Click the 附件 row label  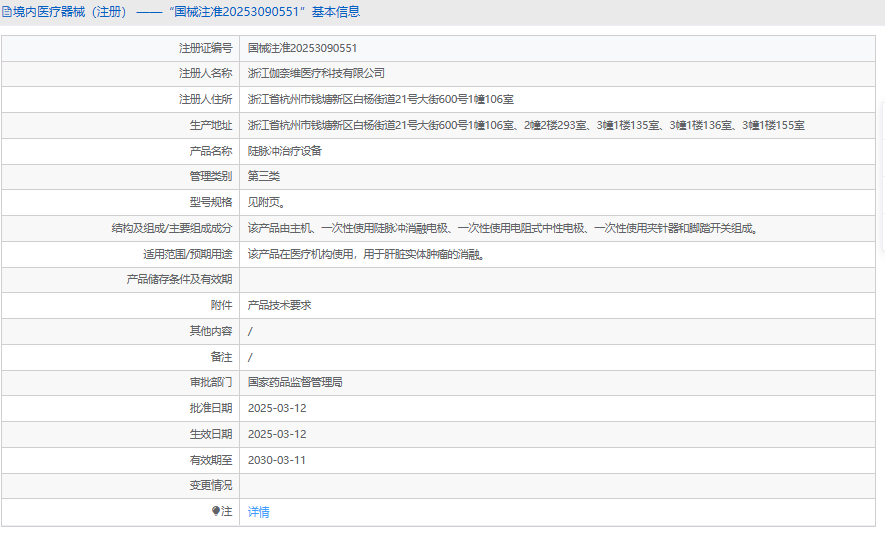(221, 305)
